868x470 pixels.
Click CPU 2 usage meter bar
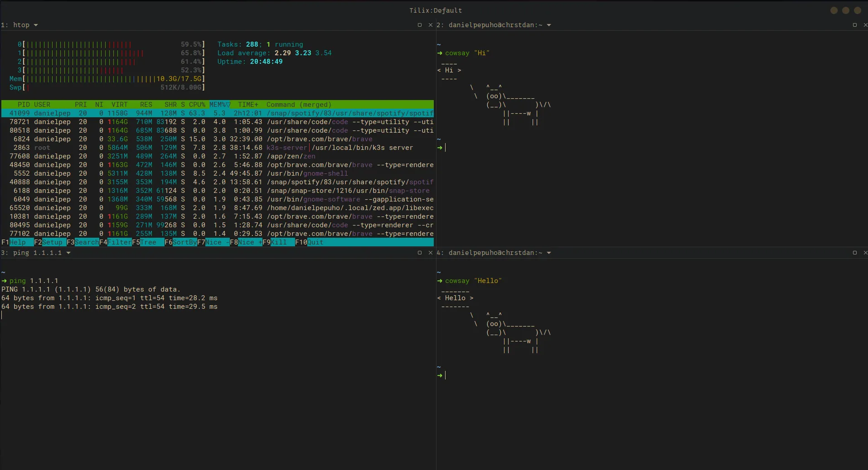click(x=112, y=62)
